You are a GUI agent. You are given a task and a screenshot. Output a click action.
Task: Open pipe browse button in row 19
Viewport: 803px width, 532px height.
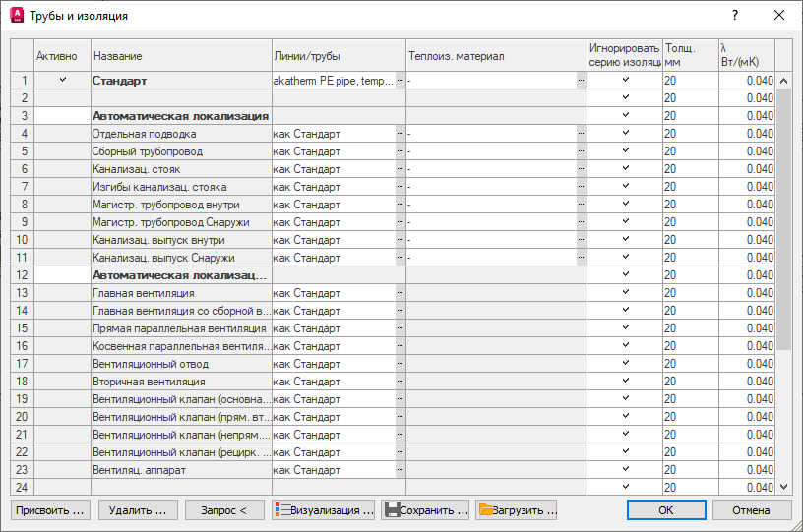tap(400, 399)
